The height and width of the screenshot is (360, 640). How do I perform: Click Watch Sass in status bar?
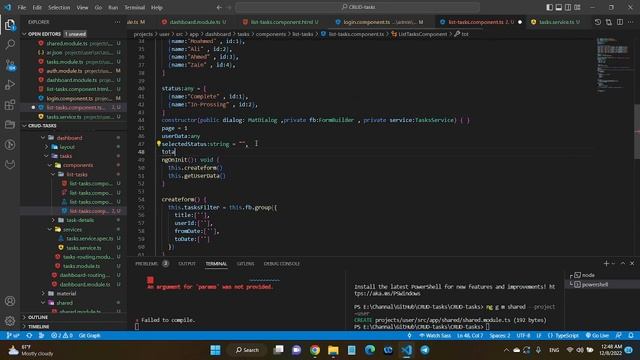pos(435,336)
